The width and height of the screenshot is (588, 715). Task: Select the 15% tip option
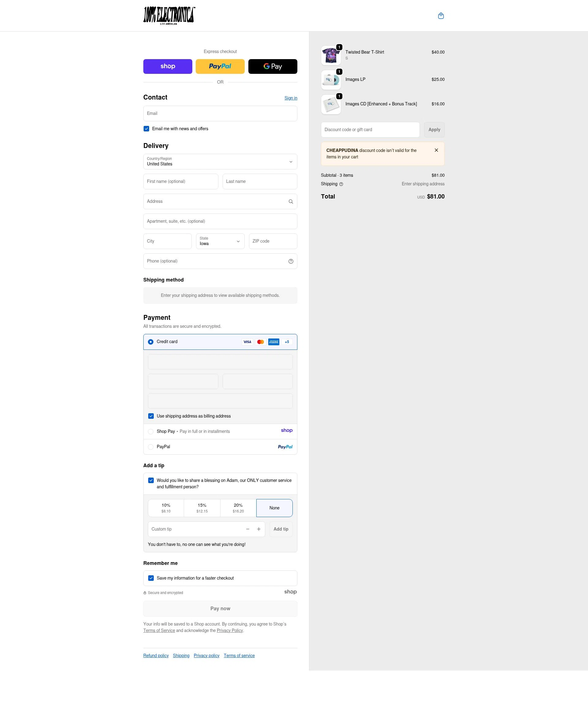[x=202, y=508]
